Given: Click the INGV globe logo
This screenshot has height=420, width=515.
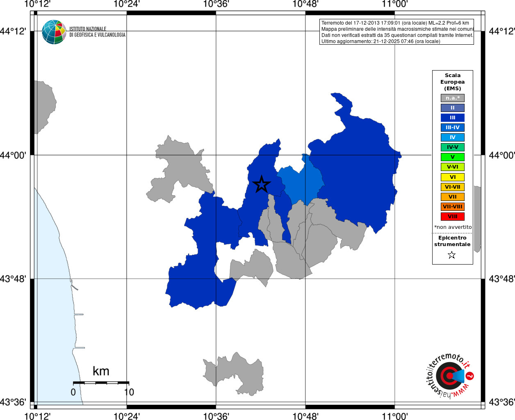Looking at the screenshot, I should coord(54,32).
